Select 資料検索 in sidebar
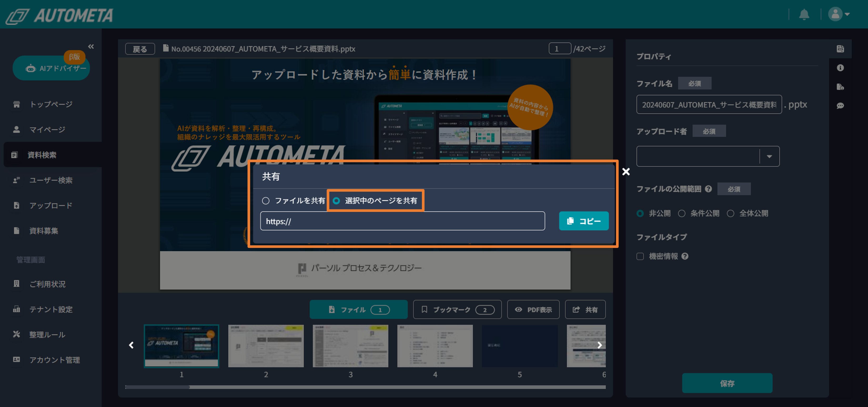 pos(53,155)
